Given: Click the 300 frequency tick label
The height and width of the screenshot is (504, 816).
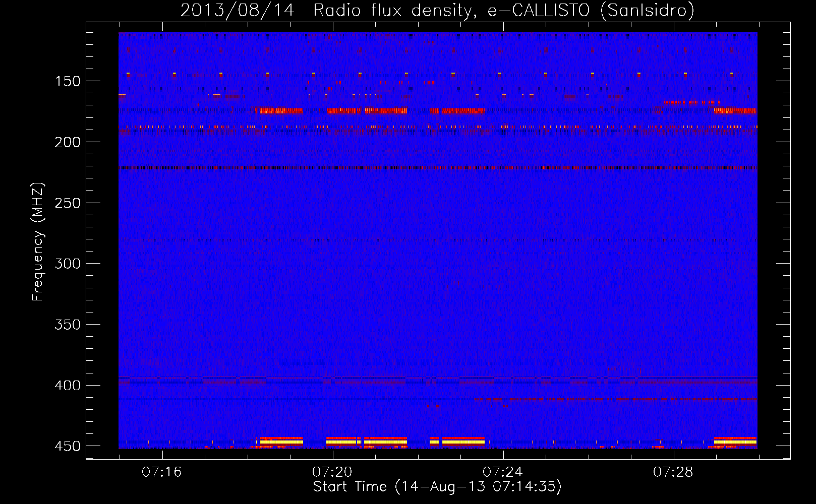Looking at the screenshot, I should point(68,264).
